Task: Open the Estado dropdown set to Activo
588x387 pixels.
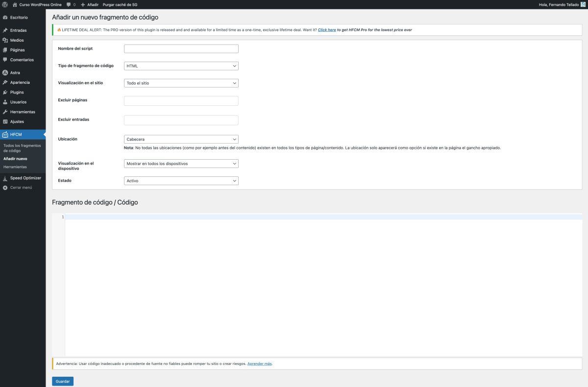Action: [181, 180]
